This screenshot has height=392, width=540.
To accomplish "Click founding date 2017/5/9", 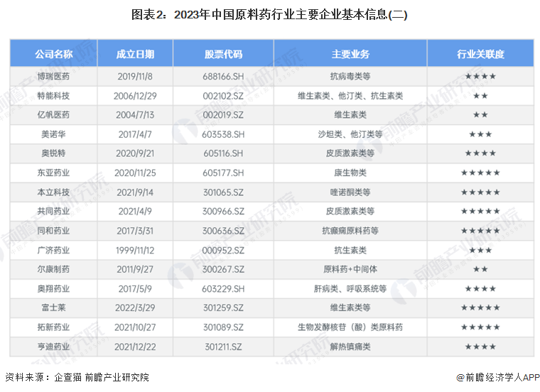I will pos(135,289).
